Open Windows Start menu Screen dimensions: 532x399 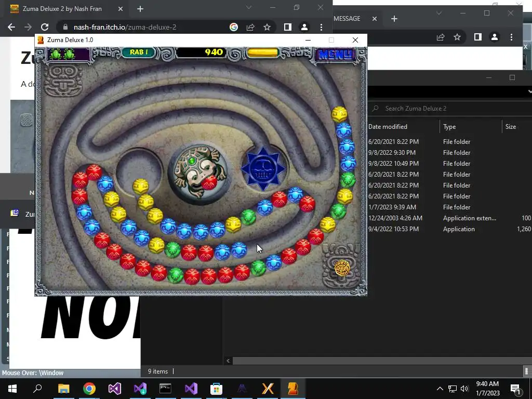12,389
